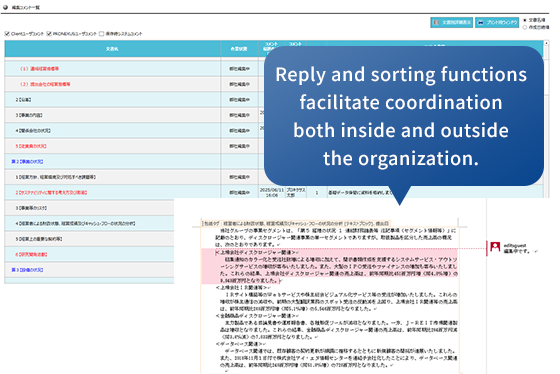The image size is (560, 374).
Task: Open the （2）提出会社の経営指標等 row
Action: tap(45, 84)
